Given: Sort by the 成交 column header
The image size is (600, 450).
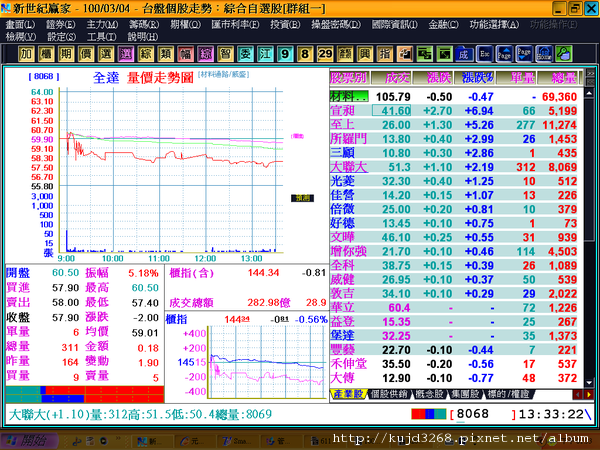Looking at the screenshot, I should [391, 78].
